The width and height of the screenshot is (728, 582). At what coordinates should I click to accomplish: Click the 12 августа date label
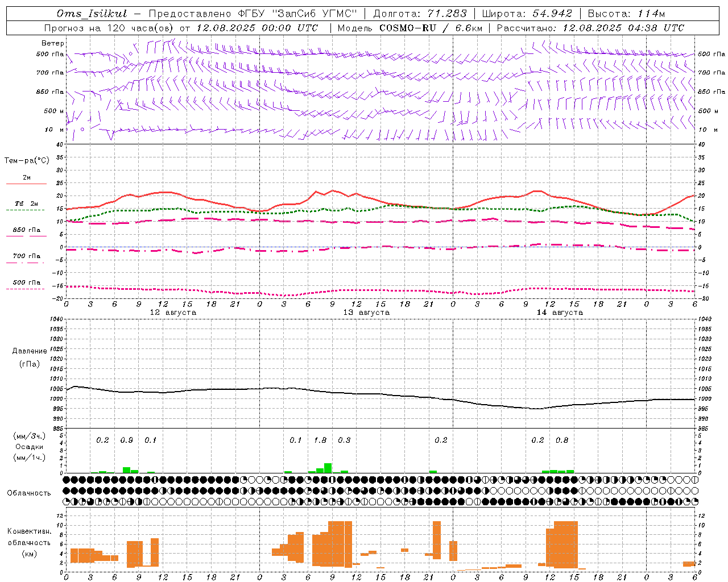point(173,313)
